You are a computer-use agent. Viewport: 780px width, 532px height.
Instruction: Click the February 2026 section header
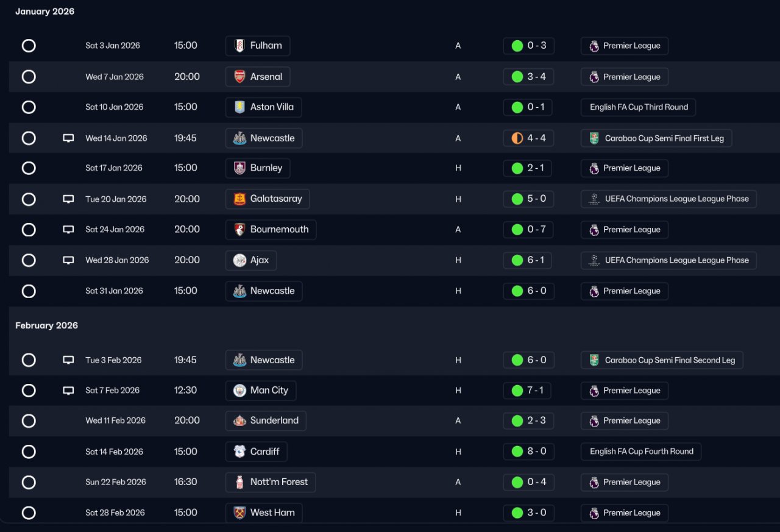click(x=47, y=325)
